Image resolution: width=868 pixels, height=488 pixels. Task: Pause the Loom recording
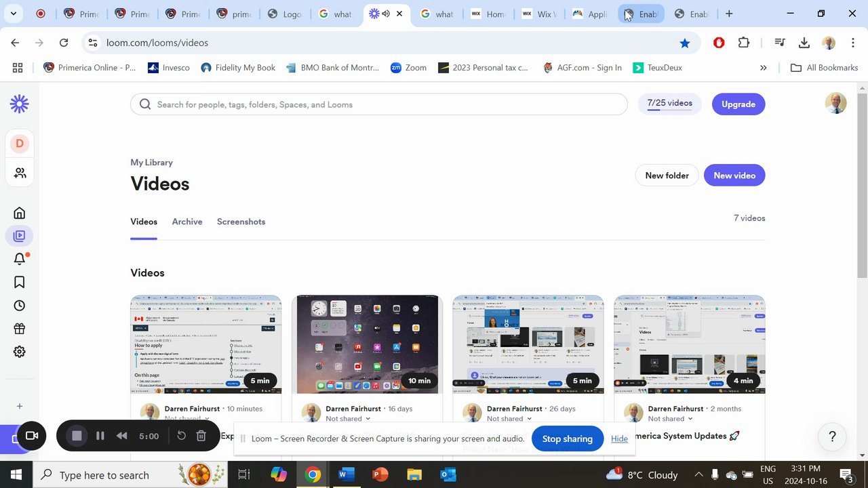(x=100, y=436)
